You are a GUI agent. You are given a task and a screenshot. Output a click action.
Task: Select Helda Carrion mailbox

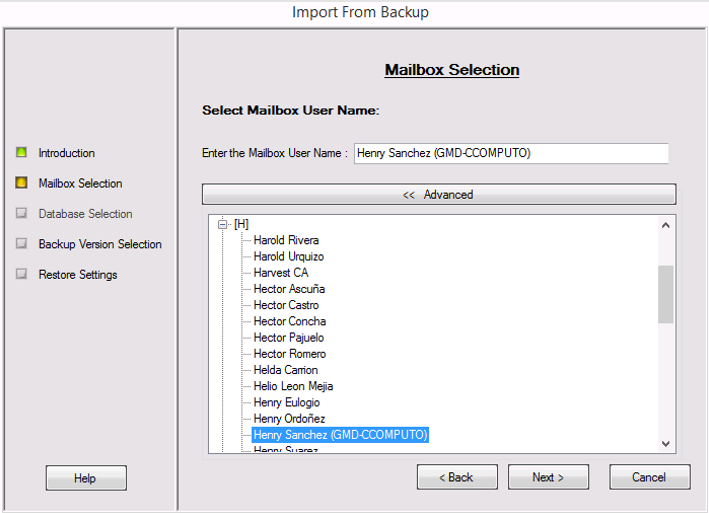286,370
